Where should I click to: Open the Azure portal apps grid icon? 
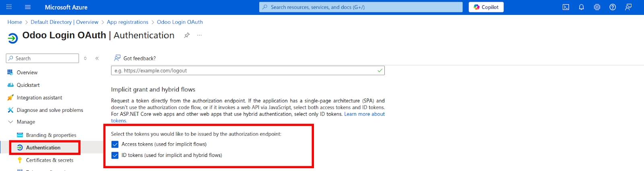(9, 7)
